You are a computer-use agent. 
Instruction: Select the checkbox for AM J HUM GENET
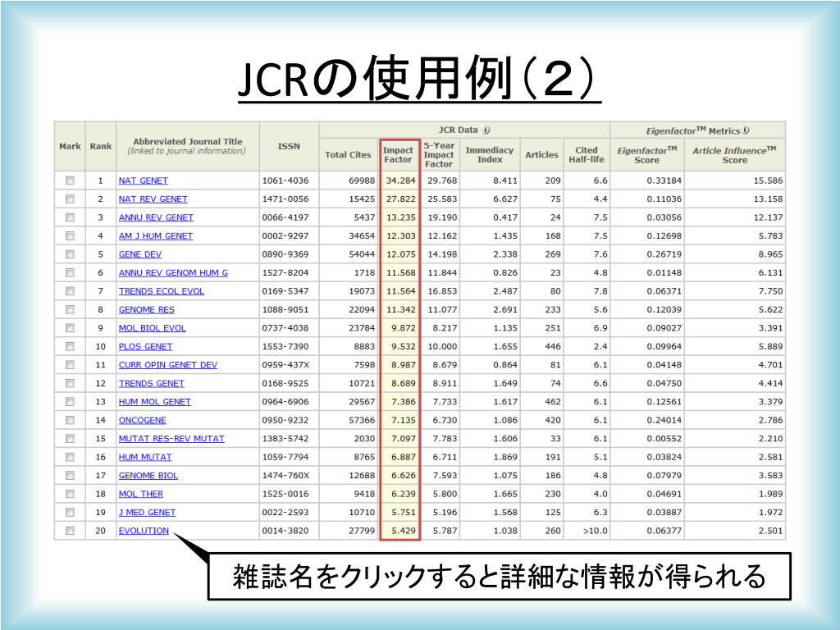70,235
